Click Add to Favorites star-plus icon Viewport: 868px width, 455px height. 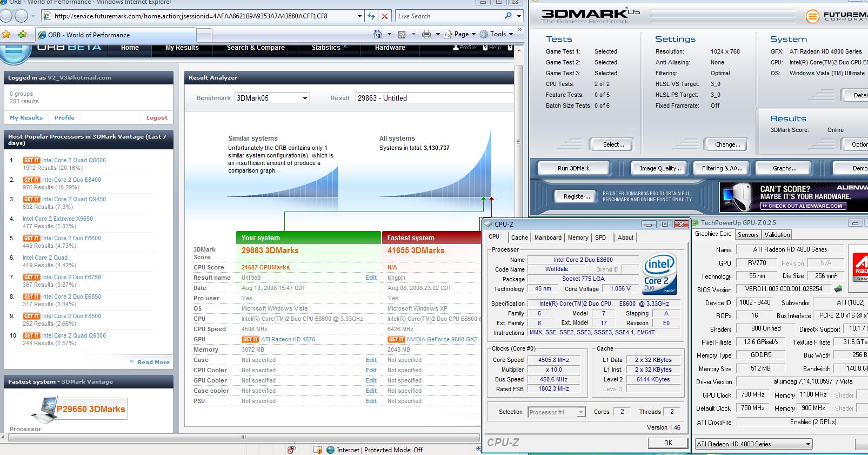tap(23, 34)
